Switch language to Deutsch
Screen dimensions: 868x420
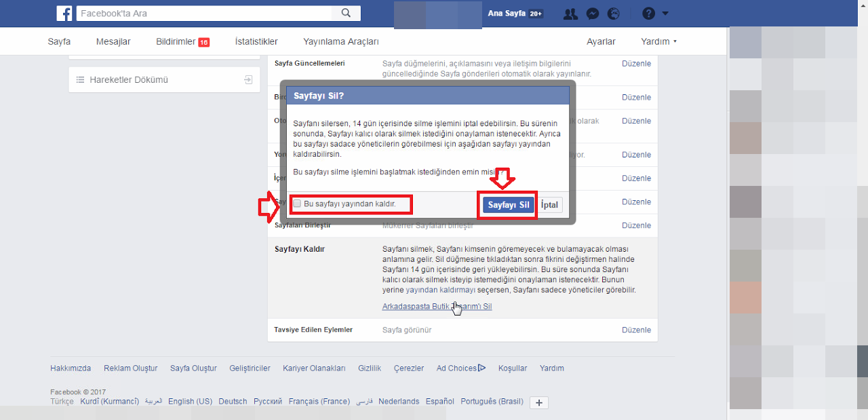233,402
